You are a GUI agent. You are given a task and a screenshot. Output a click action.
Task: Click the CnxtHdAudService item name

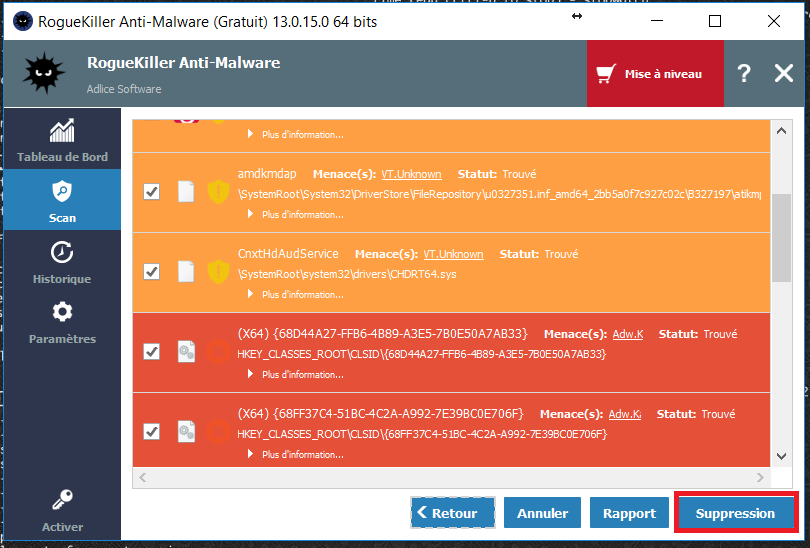288,254
